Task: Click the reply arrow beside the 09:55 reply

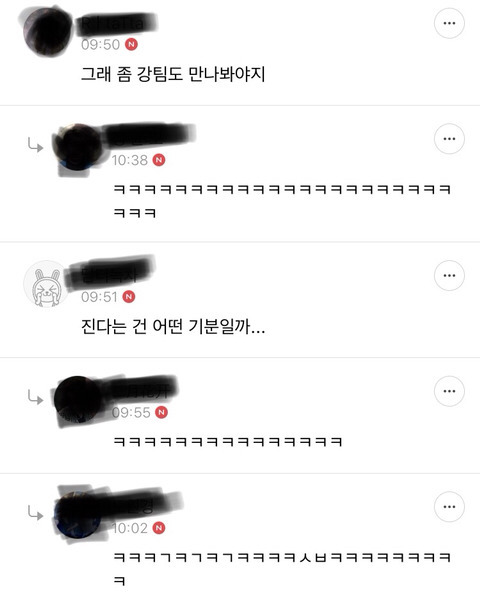Action: point(35,397)
